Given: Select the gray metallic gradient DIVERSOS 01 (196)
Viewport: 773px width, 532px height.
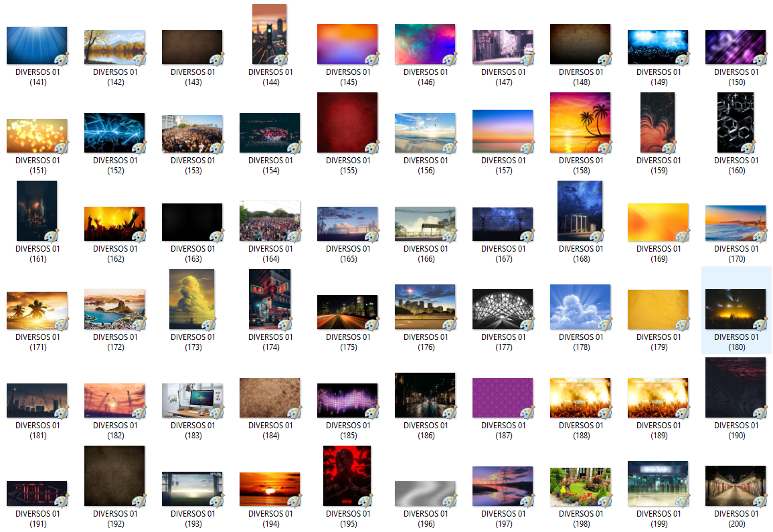Looking at the screenshot, I should tap(425, 494).
